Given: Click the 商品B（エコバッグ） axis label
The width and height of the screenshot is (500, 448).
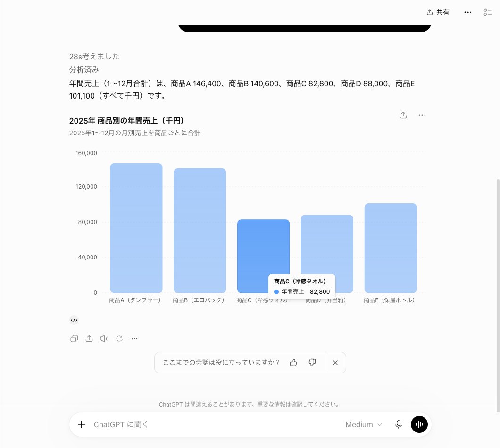Looking at the screenshot, I should coord(199,300).
